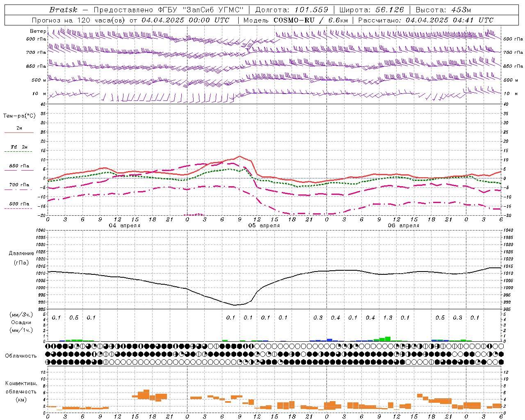Click the "Широта: 56.126" latitude value
This screenshot has width=525, height=420.
click(372, 10)
